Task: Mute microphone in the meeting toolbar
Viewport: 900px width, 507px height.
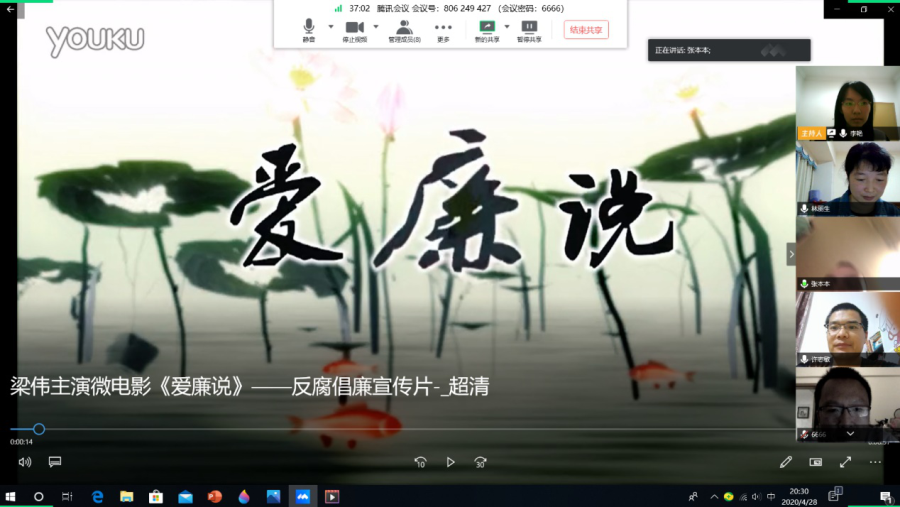Action: 308,28
